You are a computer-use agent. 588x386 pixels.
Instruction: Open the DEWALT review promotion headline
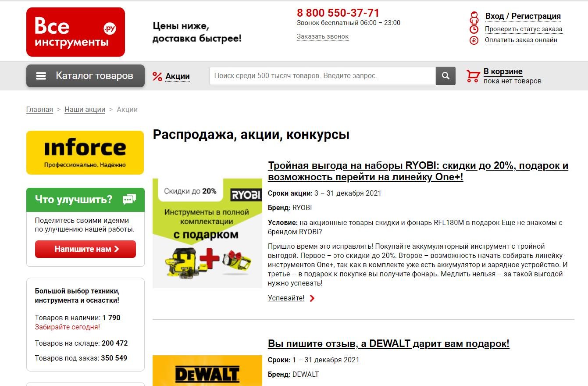tap(388, 343)
